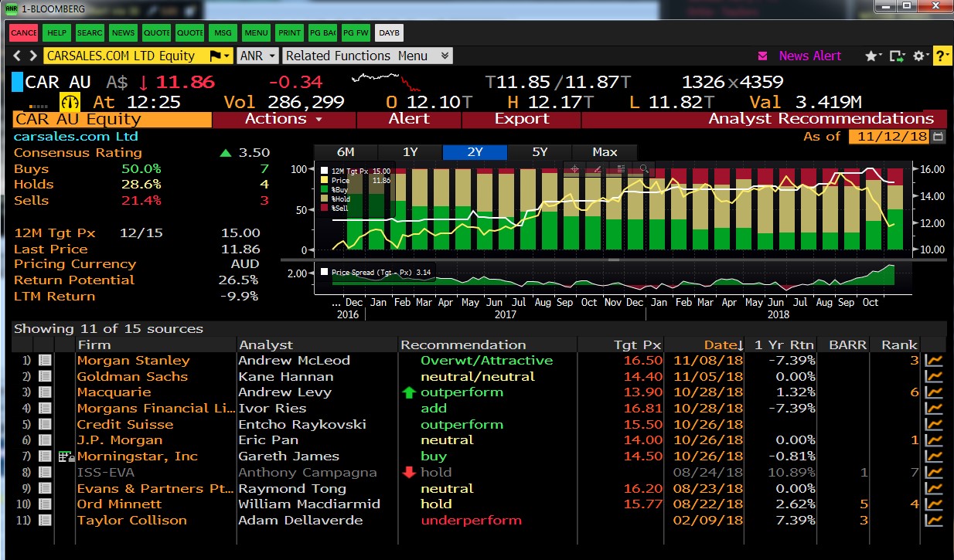The width and height of the screenshot is (954, 560).
Task: Open the document icon in Credit Suisse row
Action: [45, 425]
